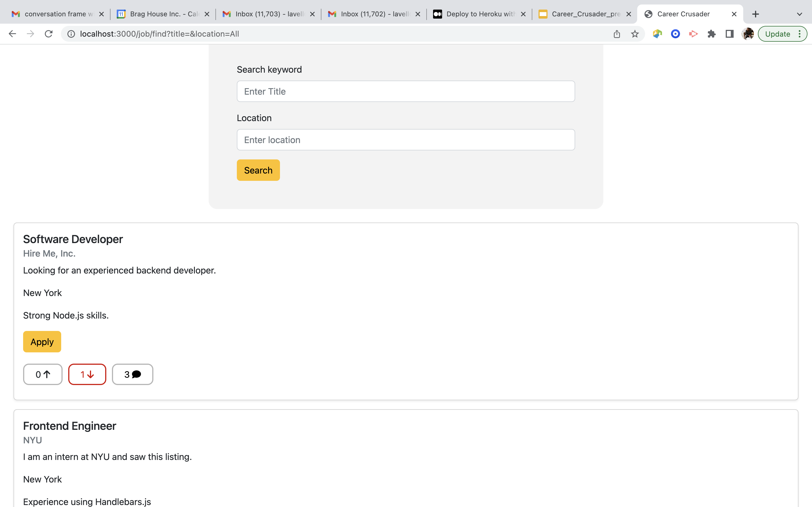Viewport: 812px width, 507px height.
Task: Apply to the Software Developer position
Action: [x=42, y=341]
